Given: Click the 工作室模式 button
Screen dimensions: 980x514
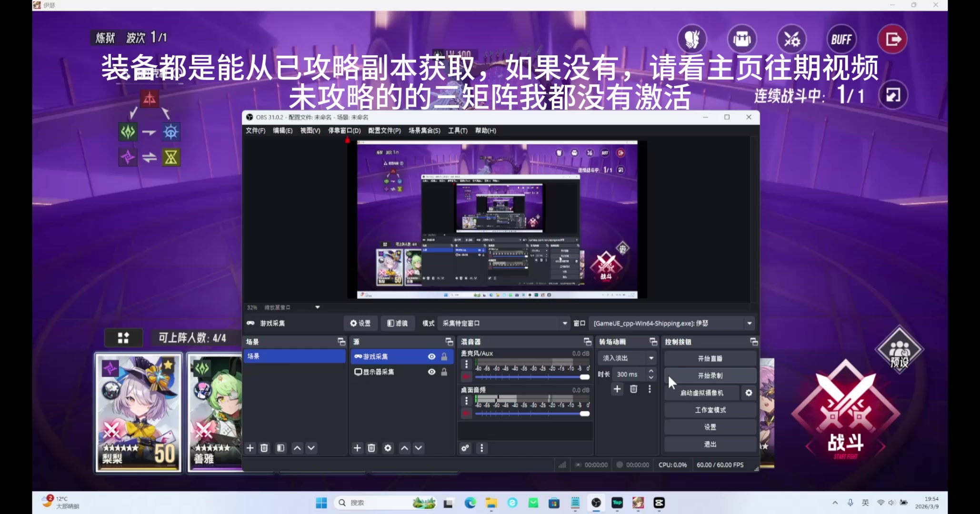Looking at the screenshot, I should [710, 410].
